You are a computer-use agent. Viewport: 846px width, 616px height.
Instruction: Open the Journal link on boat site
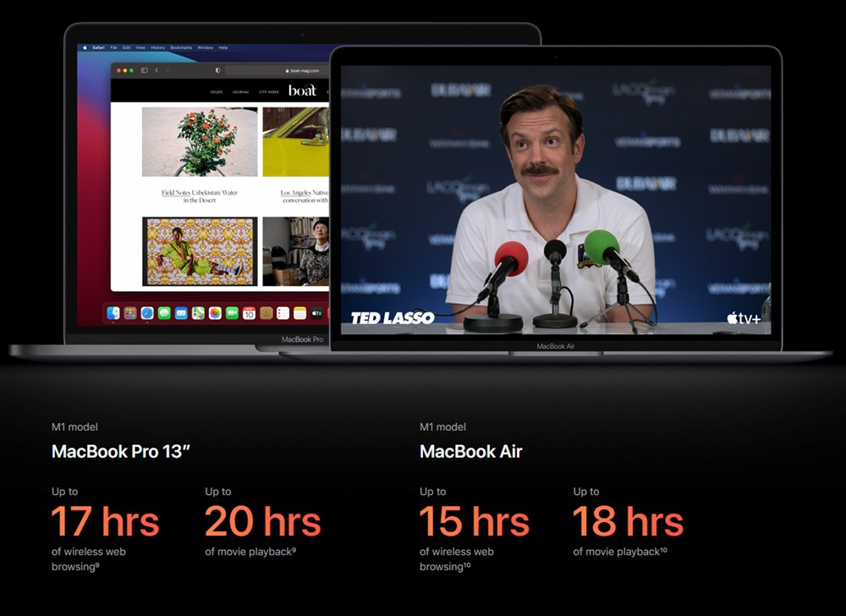coord(241,91)
